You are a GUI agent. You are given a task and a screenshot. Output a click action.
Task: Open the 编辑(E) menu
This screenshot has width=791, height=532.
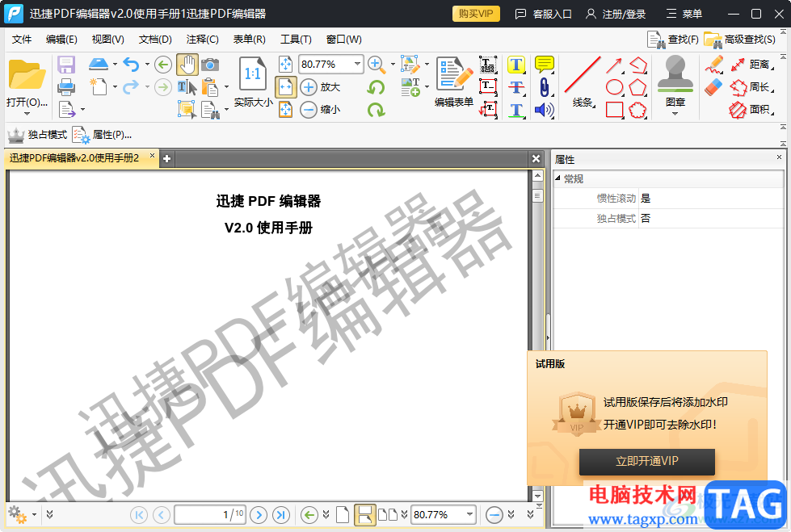pyautogui.click(x=61, y=40)
